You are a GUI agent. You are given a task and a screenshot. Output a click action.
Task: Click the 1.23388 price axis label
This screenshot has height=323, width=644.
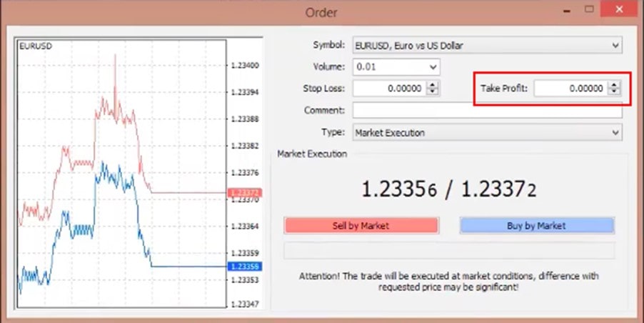coord(245,119)
